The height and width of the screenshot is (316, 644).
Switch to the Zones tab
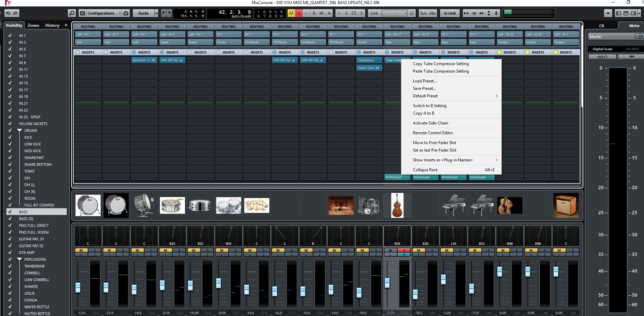tap(33, 25)
